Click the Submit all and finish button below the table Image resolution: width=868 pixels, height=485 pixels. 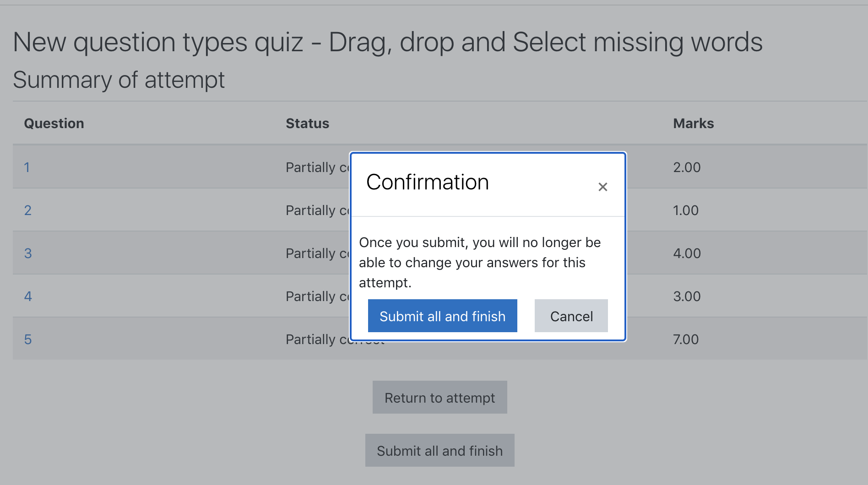click(439, 450)
